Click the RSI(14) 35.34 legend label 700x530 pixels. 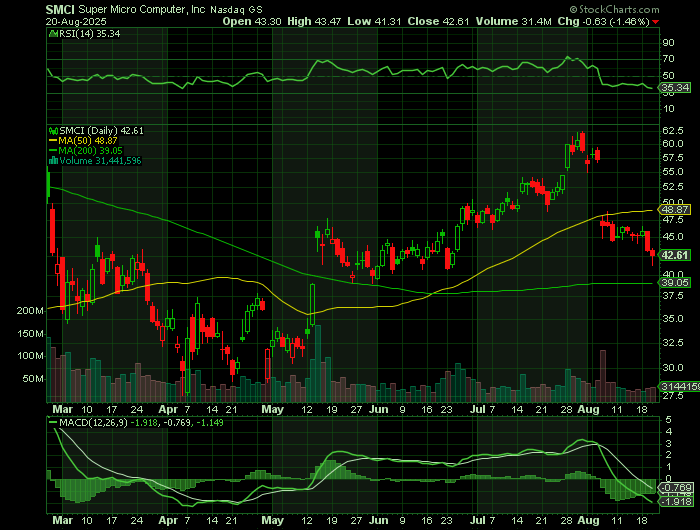[89, 33]
